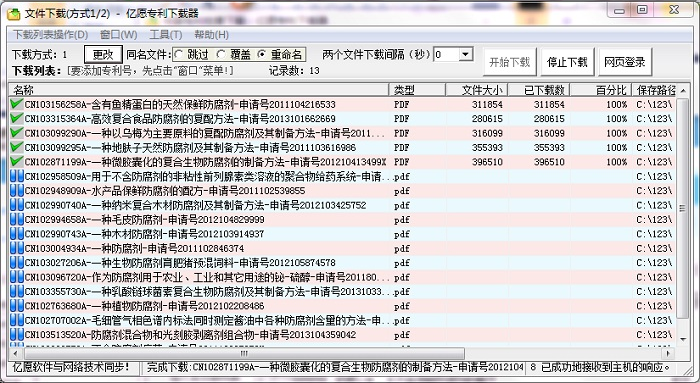Click blue pending icon of CN103027206A row
Image resolution: width=700 pixels, height=383 pixels.
click(17, 262)
